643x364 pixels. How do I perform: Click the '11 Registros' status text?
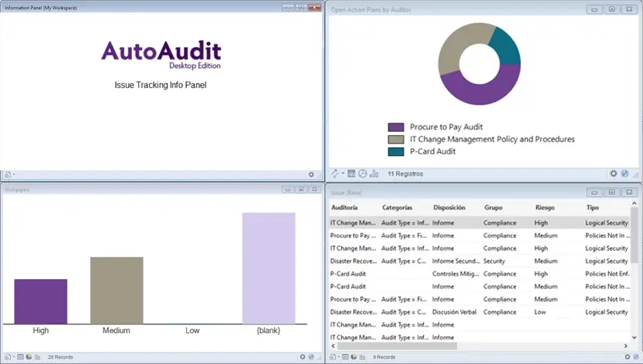pyautogui.click(x=405, y=174)
